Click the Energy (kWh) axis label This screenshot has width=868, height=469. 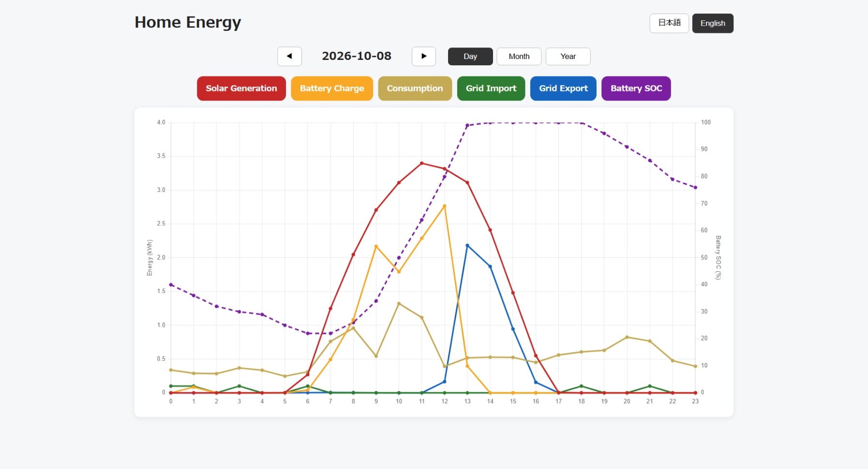(150, 258)
